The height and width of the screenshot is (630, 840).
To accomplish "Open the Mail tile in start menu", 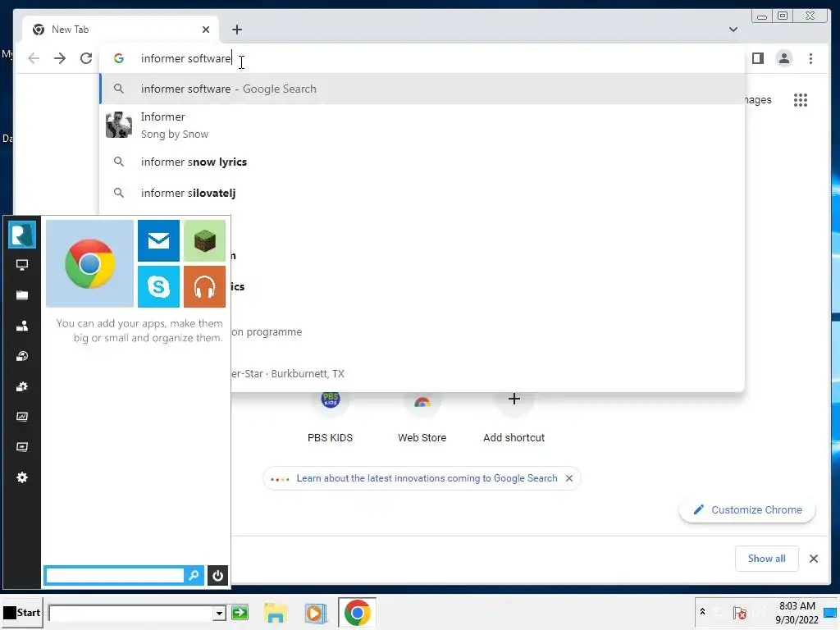I will 158,240.
